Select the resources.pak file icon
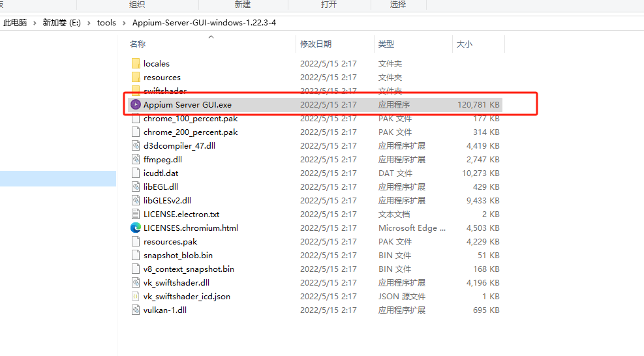This screenshot has height=356, width=644. coord(136,241)
